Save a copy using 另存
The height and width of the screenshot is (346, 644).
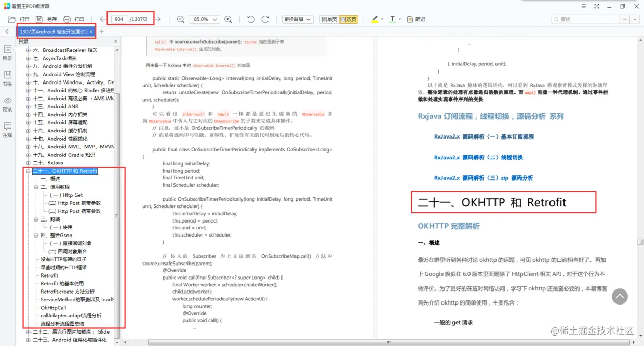[x=46, y=19]
